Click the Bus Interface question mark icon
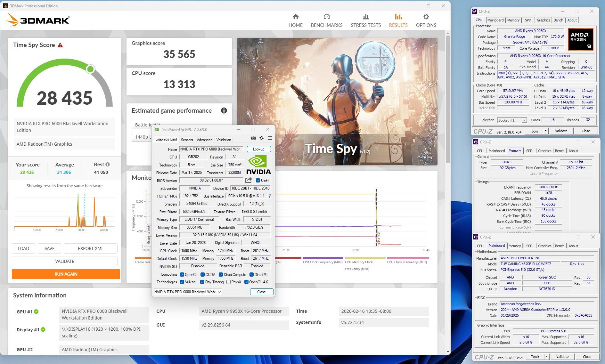 point(269,196)
